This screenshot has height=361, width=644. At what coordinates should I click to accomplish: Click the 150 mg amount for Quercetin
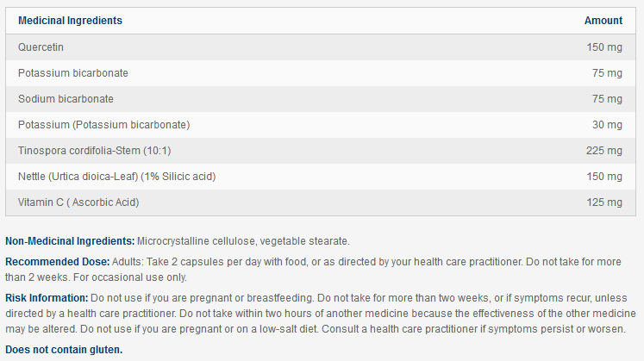click(603, 47)
